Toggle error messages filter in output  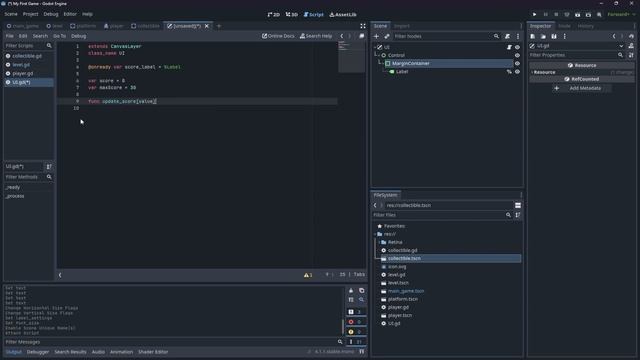tap(356, 322)
